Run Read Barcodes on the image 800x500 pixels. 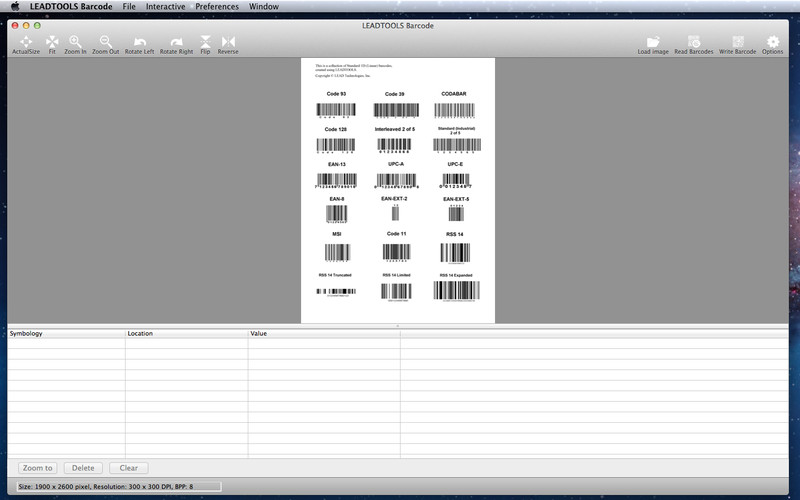694,45
